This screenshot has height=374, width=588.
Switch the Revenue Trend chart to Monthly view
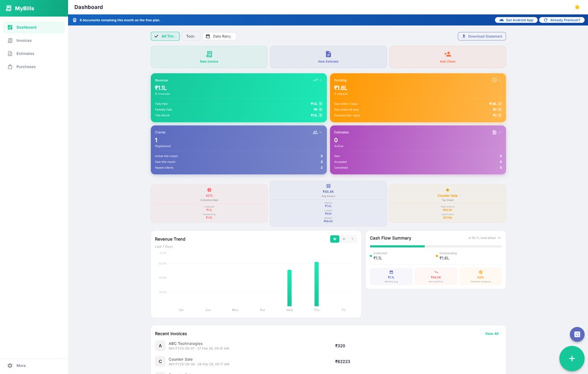(x=344, y=239)
